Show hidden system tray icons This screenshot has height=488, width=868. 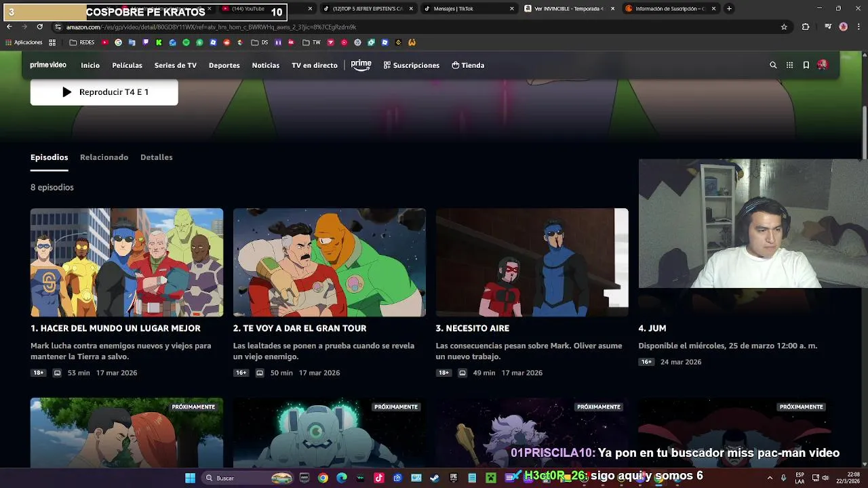pos(770,478)
